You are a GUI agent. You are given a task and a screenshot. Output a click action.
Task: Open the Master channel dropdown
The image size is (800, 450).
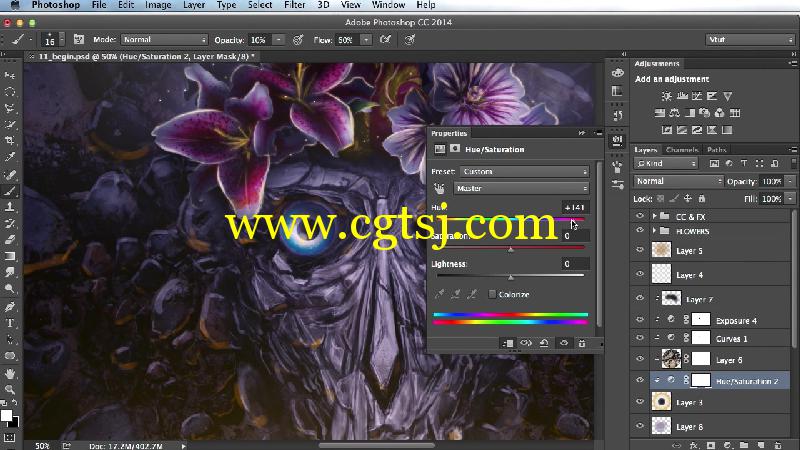[x=521, y=188]
